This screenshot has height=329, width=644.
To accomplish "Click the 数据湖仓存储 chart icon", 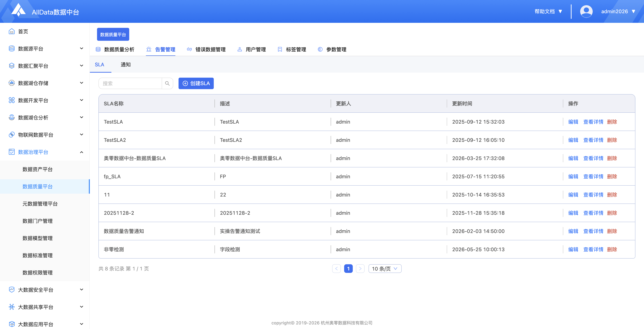I will pos(11,83).
